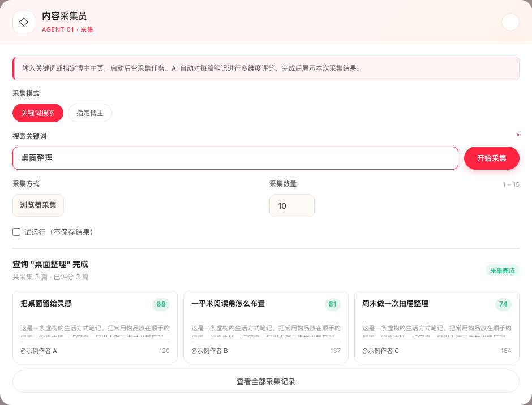Click the 查询 "桌面整理" 完成 heading

(50, 264)
